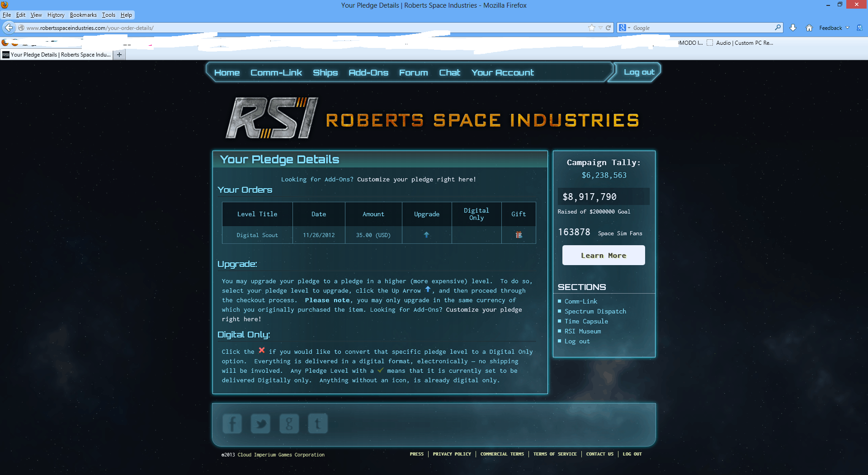The height and width of the screenshot is (475, 868).
Task: Click the RSI Roberts Space Industries logo
Action: (433, 118)
